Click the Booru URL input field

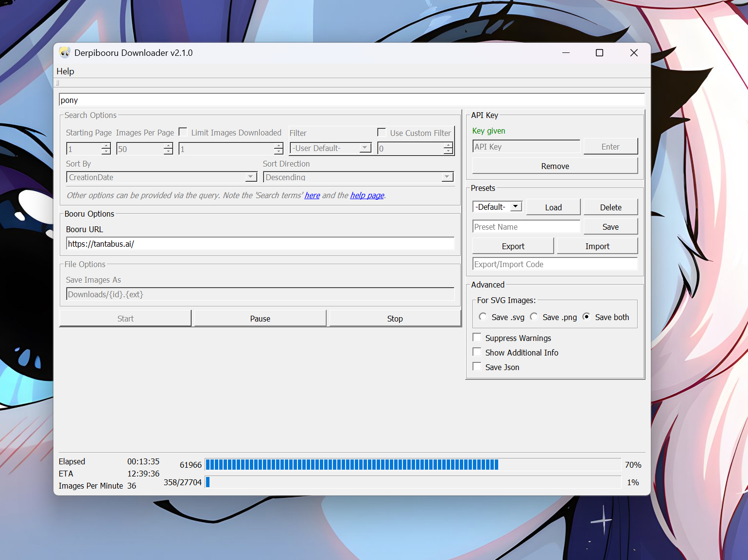click(x=260, y=244)
